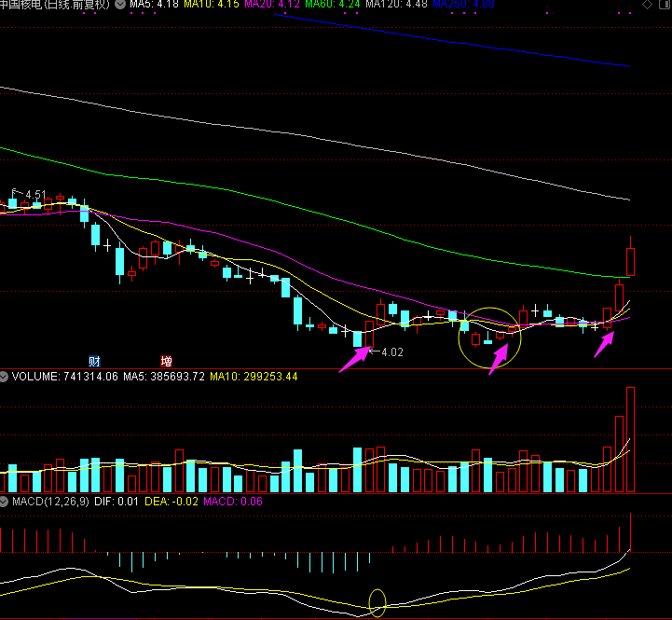Click the DIF: 0.01 value
This screenshot has height=620, width=672.
(117, 502)
